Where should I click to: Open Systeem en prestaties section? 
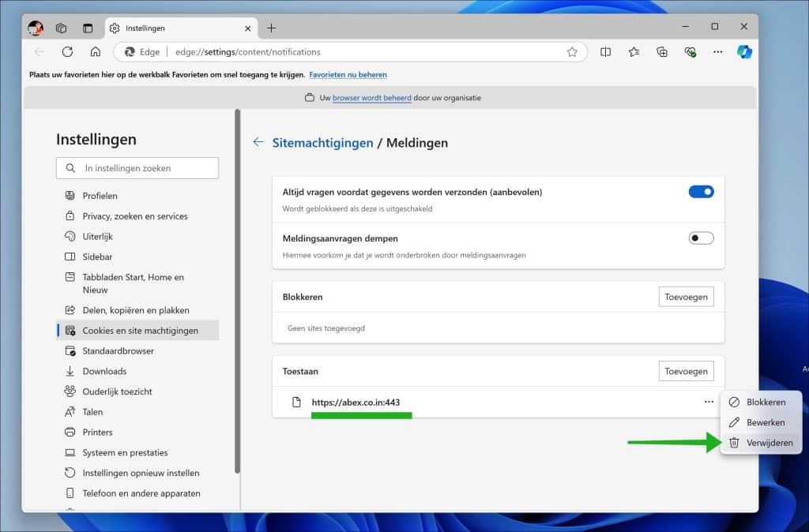pos(137,452)
